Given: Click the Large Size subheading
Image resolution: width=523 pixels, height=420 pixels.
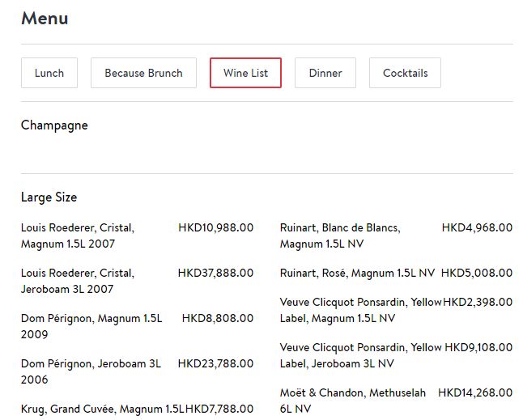Looking at the screenshot, I should click(49, 197).
